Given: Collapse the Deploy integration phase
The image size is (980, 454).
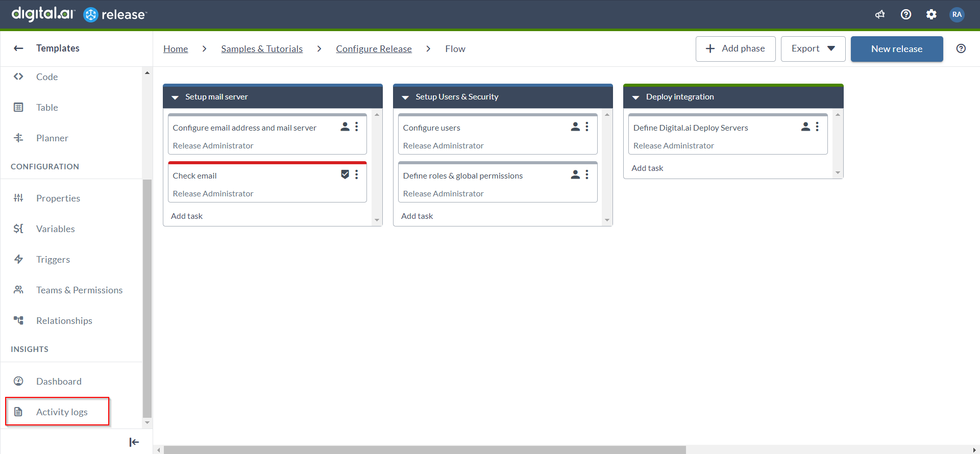Looking at the screenshot, I should pos(635,97).
